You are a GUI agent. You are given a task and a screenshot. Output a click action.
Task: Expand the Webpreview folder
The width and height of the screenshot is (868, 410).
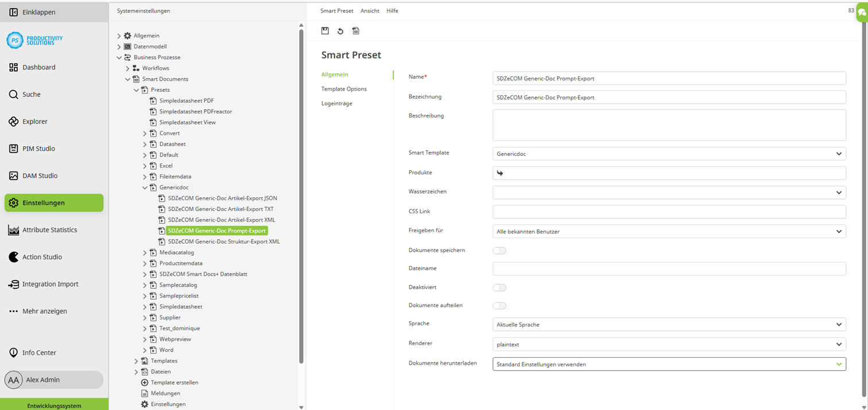pos(145,339)
